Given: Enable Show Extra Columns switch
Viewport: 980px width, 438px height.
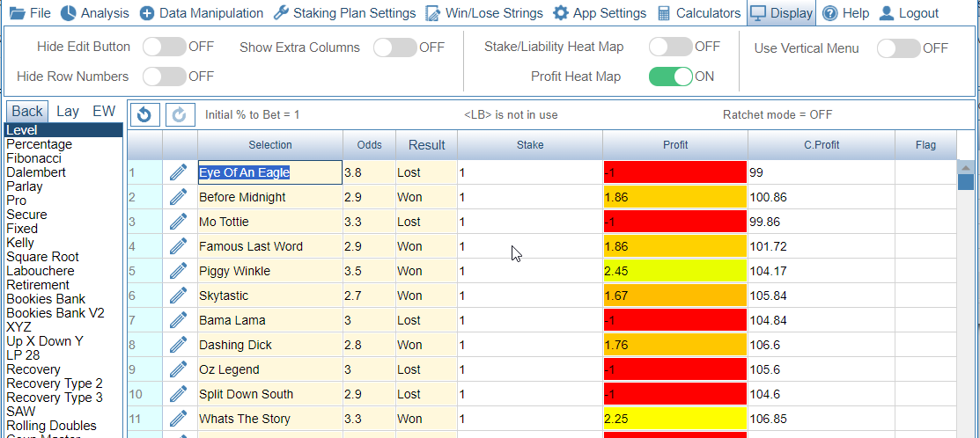Looking at the screenshot, I should point(394,47).
